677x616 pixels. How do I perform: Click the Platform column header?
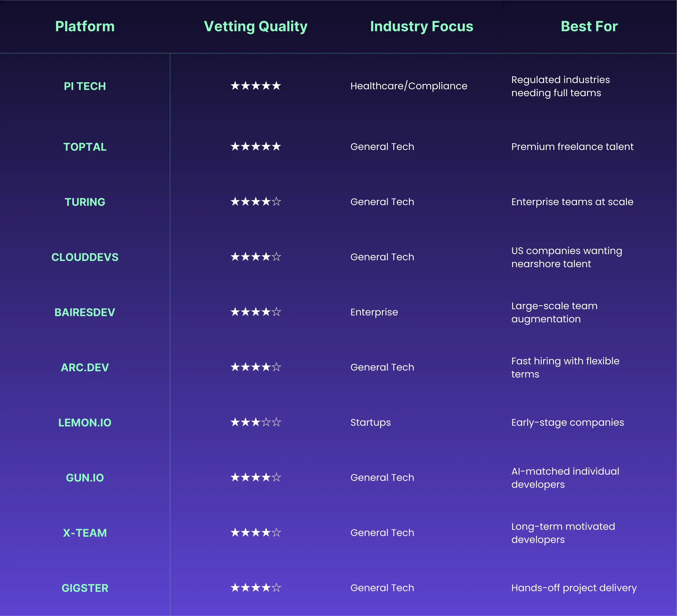click(85, 27)
